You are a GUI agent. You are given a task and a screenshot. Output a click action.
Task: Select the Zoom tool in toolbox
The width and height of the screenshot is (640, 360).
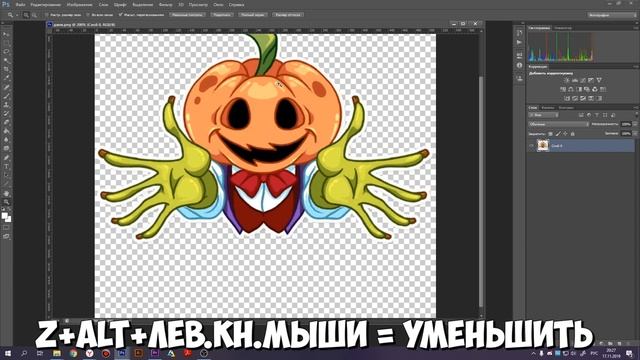tap(6, 202)
